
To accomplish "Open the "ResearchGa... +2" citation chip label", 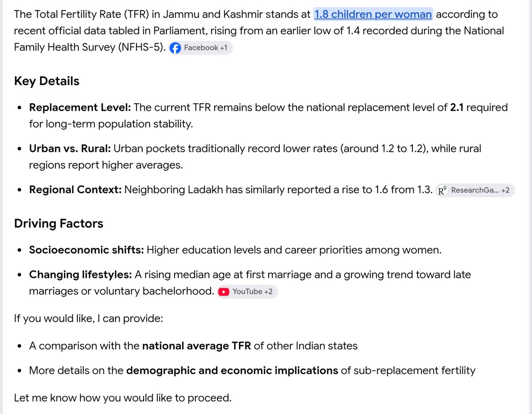I will [481, 191].
